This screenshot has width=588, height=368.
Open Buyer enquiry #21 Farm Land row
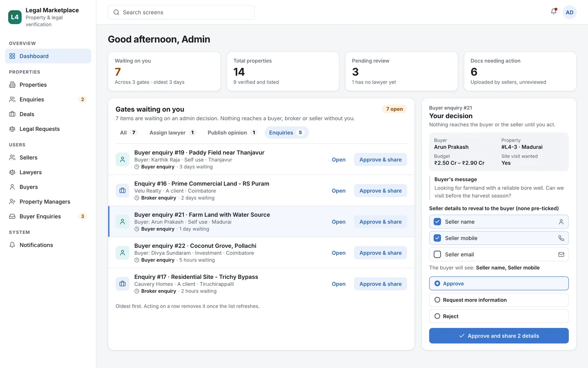(339, 222)
